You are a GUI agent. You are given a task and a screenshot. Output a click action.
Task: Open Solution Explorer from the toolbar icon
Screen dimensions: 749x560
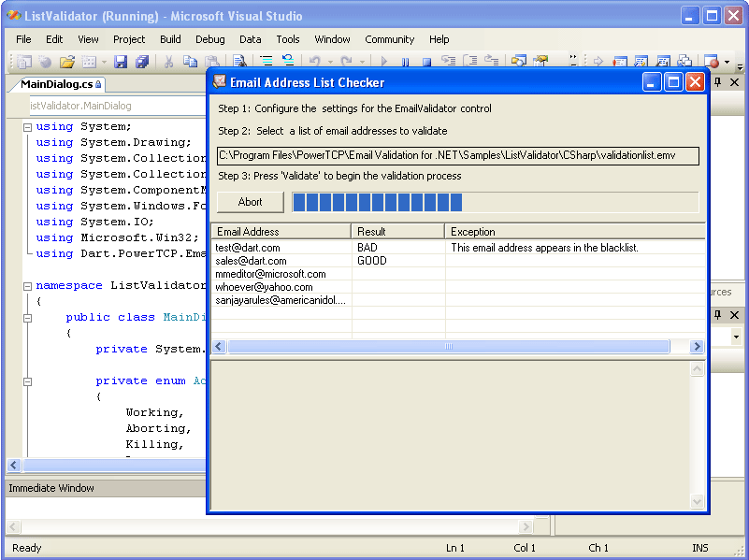tap(519, 61)
